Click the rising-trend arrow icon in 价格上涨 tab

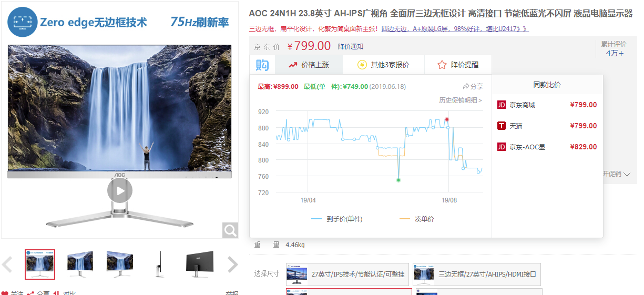click(x=293, y=65)
